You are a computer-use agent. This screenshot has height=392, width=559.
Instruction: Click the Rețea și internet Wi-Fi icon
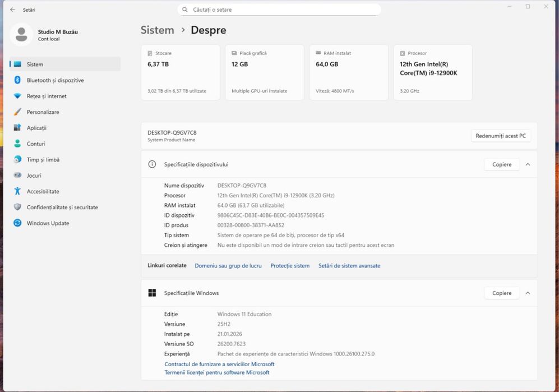tap(17, 96)
